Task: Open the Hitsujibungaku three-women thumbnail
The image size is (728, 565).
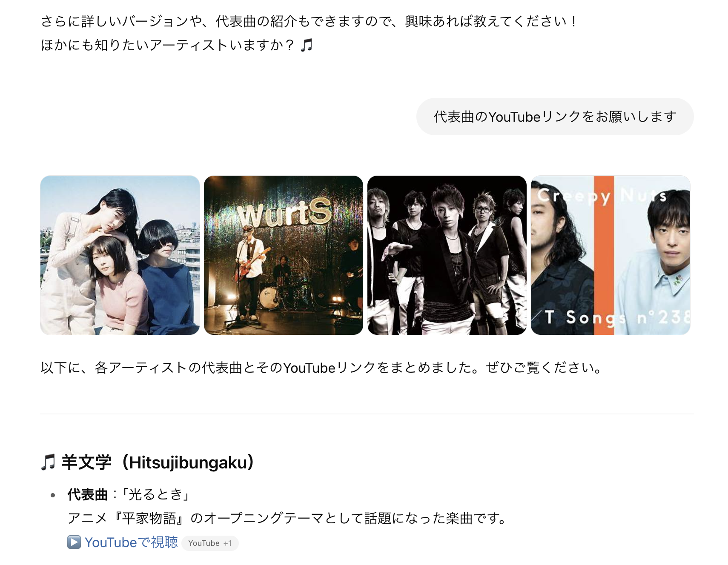Action: point(120,255)
